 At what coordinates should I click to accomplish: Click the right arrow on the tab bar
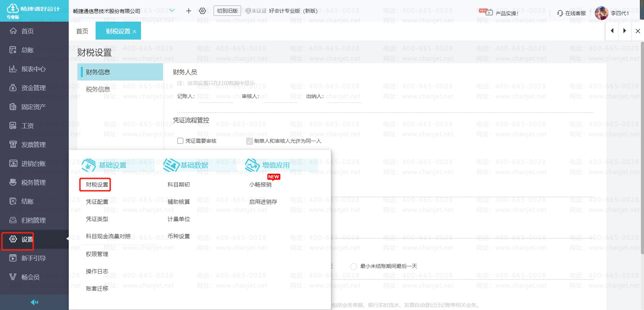click(x=624, y=31)
